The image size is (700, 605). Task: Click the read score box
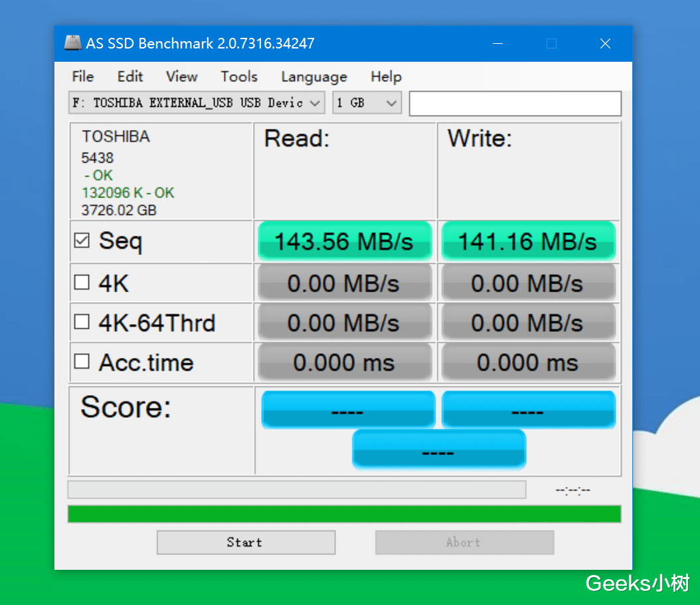point(348,410)
